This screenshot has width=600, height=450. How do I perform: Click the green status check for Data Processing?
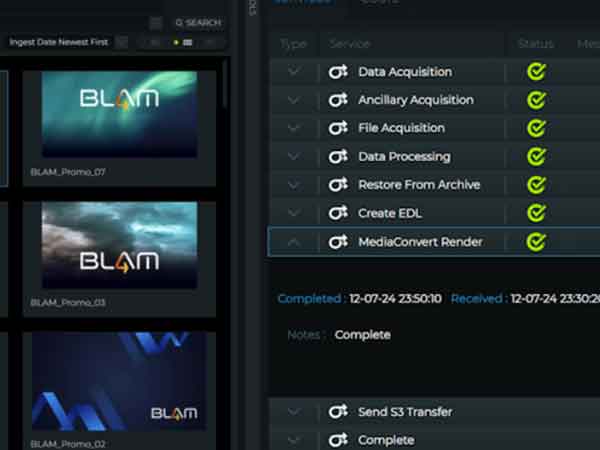(x=536, y=157)
